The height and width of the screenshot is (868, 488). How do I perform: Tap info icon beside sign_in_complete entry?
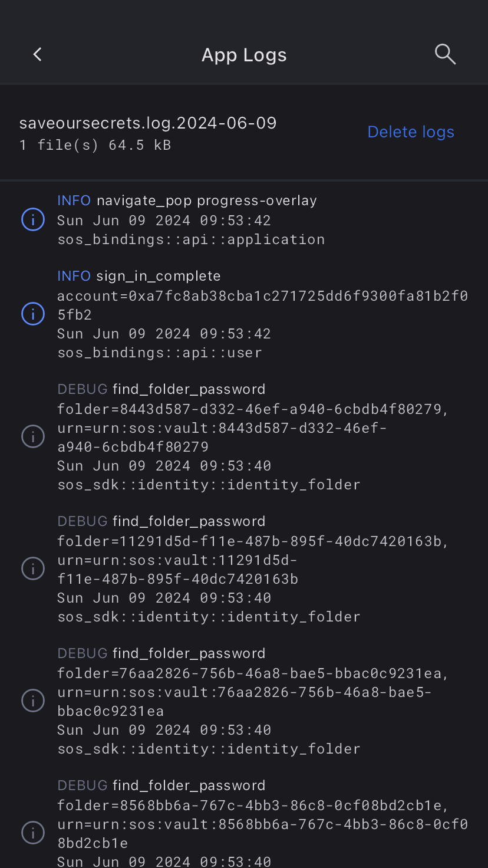tap(33, 314)
